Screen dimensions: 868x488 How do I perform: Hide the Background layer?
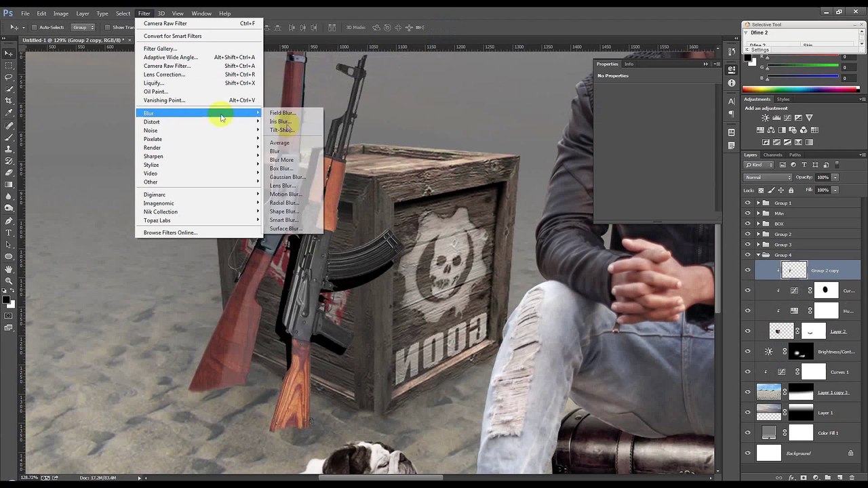coord(748,453)
